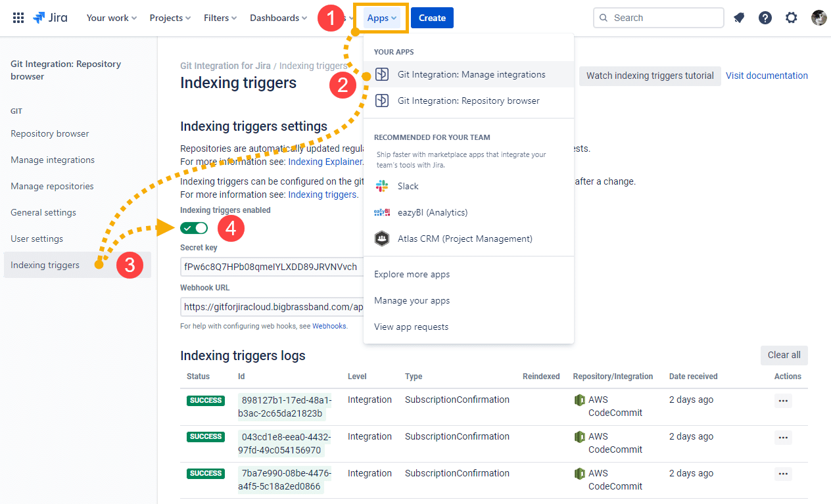
Task: Select Git Integration: Manage integrations
Action: coord(471,74)
